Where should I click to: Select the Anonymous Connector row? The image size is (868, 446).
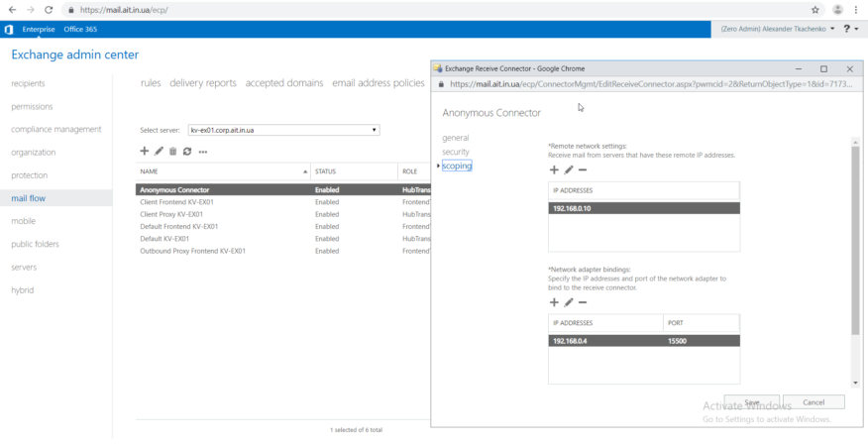(x=282, y=189)
